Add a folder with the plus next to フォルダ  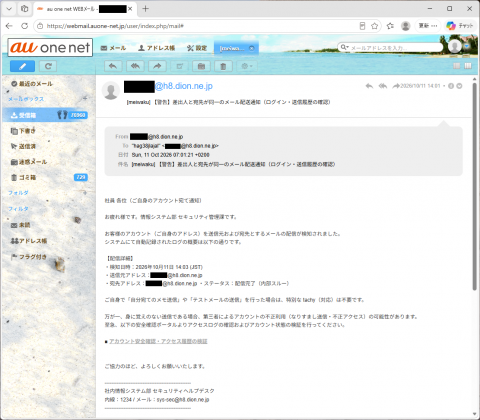point(85,192)
